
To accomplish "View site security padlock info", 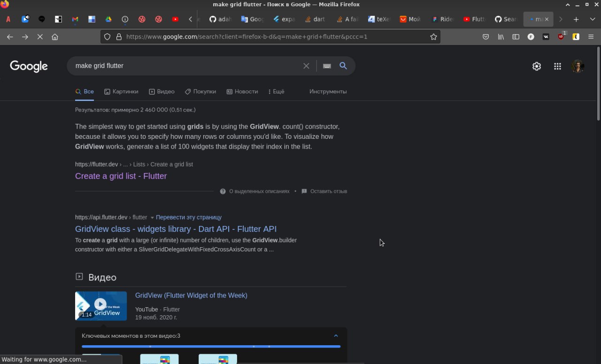I will tap(119, 37).
